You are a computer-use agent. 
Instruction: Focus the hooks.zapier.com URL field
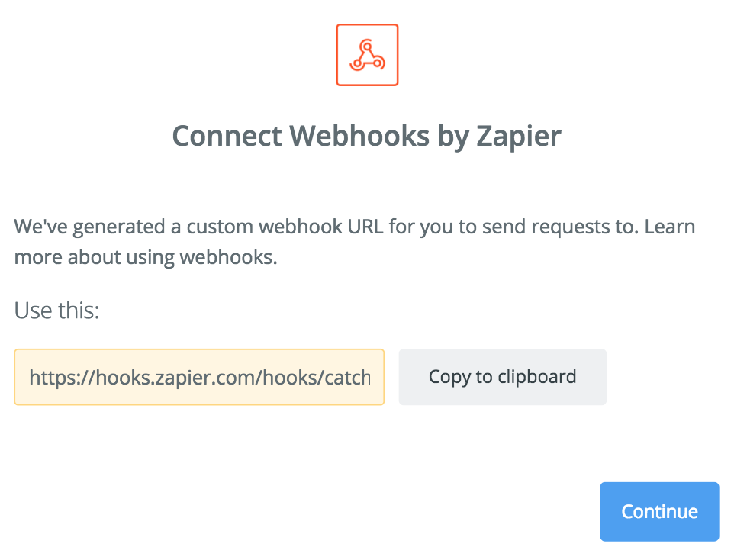pos(199,377)
